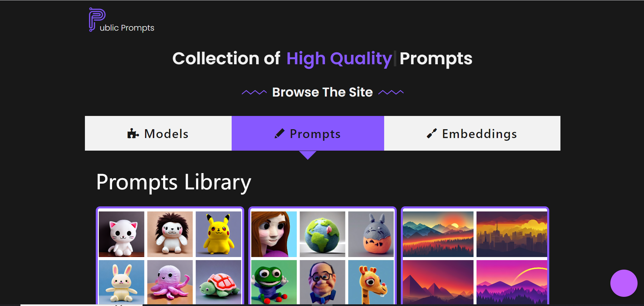Screen dimensions: 644x306
Task: Open the sunset mountain landscape thumbnail
Action: pos(438,234)
